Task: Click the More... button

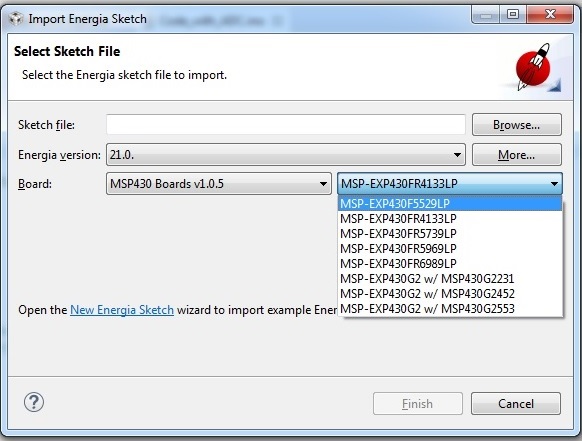Action: (517, 154)
